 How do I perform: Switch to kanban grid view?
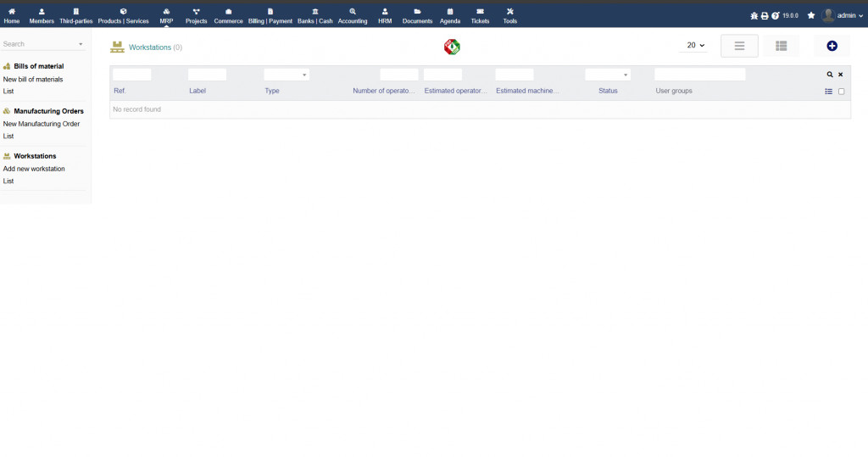(781, 46)
